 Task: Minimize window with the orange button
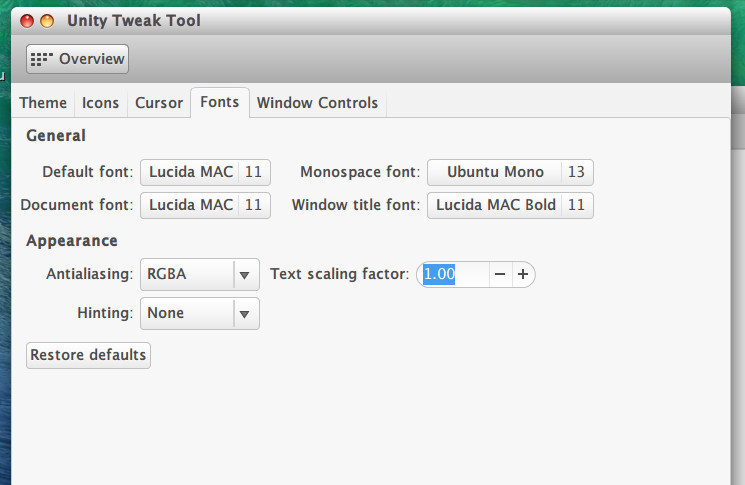[x=46, y=21]
